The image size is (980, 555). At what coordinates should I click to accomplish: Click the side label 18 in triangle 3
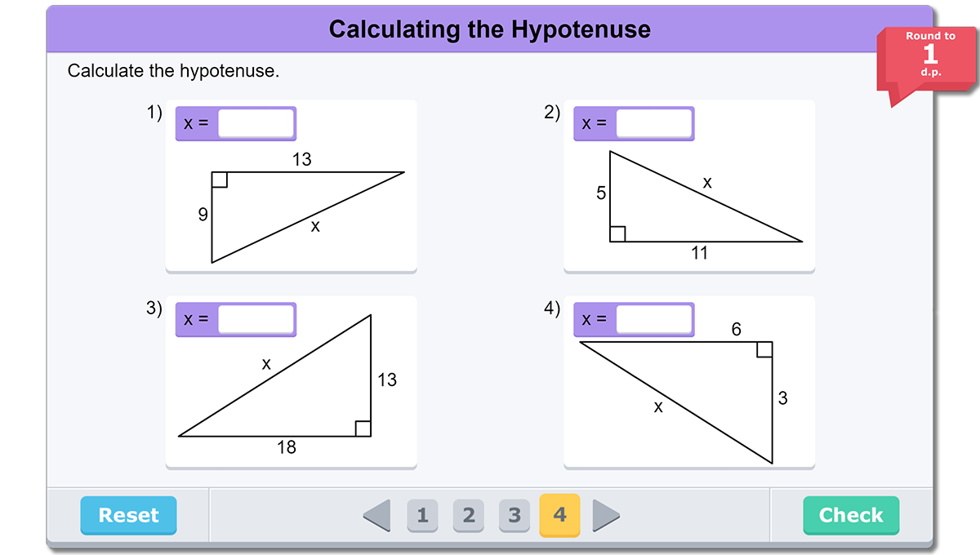click(287, 447)
